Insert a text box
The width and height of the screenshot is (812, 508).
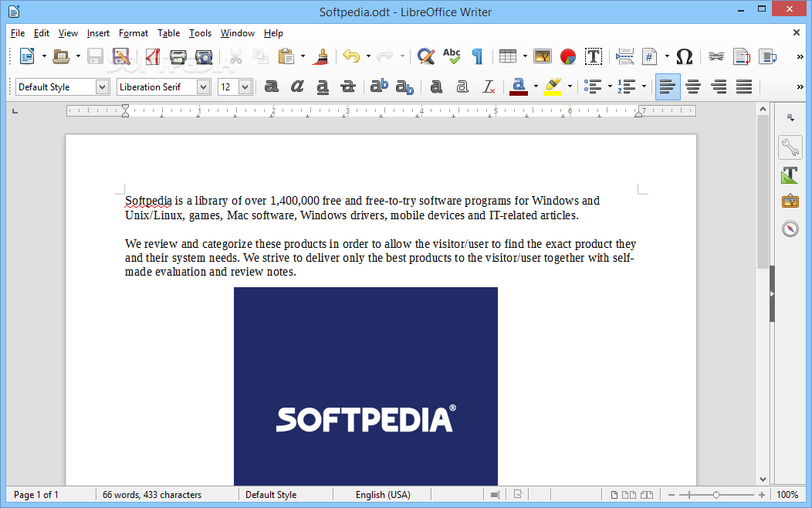(x=594, y=56)
